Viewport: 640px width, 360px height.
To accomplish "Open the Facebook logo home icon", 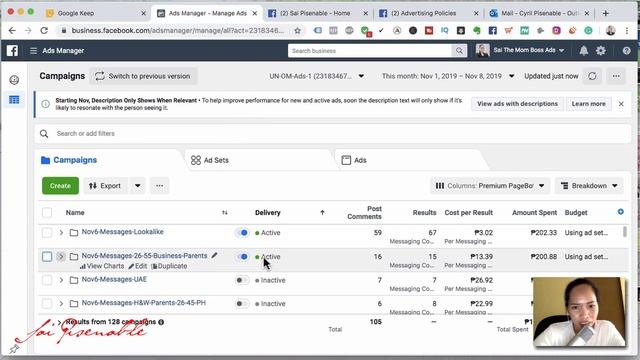I will [12, 51].
